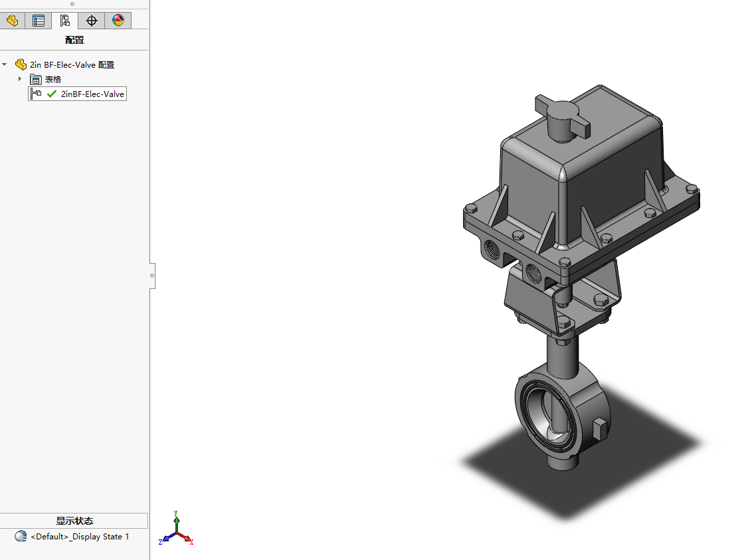Select the 2inBF-Elec-Valve configuration
This screenshot has height=560, width=748.
point(92,94)
